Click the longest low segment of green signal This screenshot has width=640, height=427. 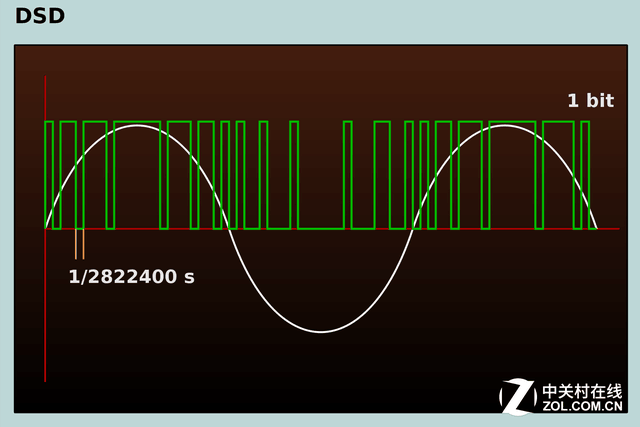click(x=320, y=229)
